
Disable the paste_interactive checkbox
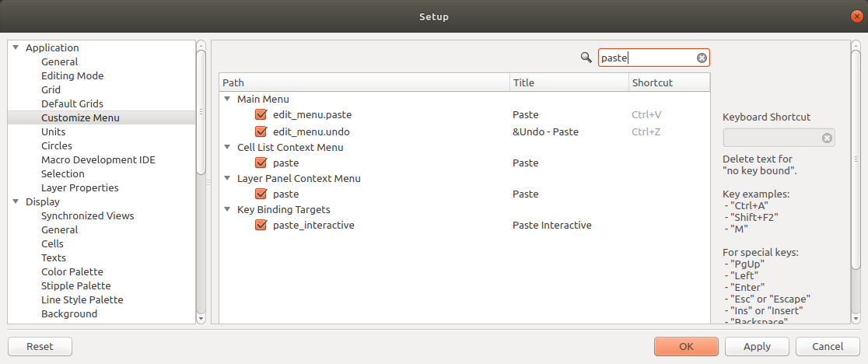pos(261,225)
